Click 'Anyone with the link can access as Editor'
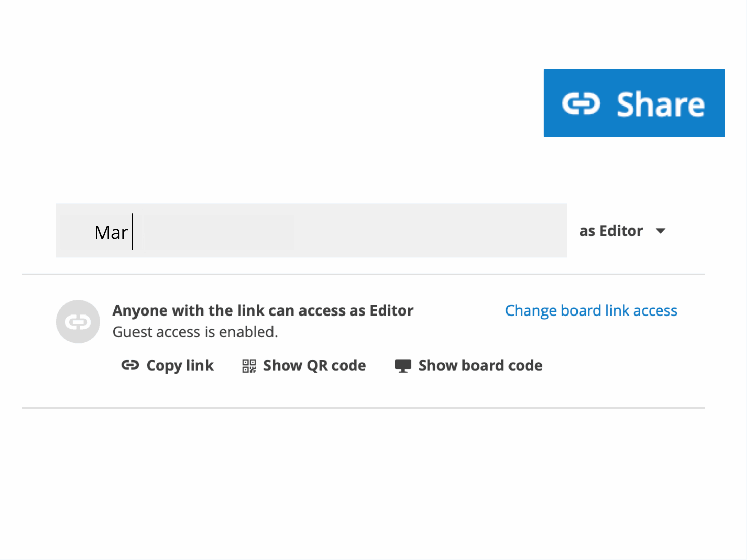This screenshot has width=747, height=560. (x=263, y=310)
